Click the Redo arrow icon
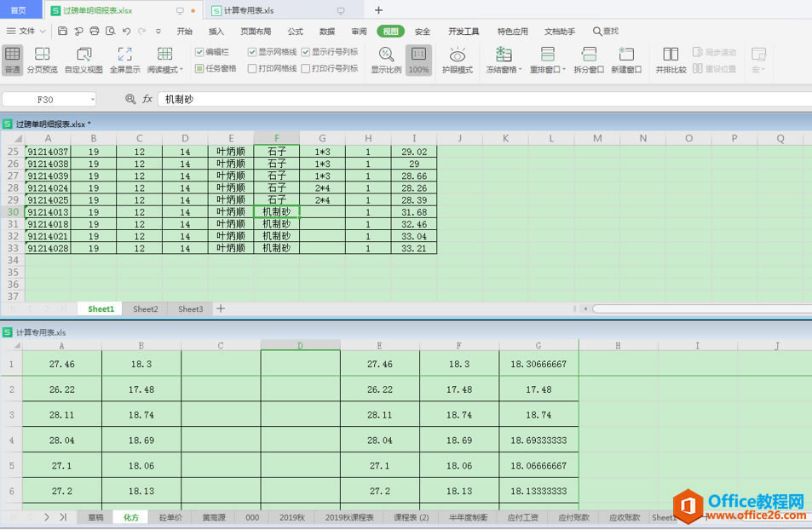 (142, 31)
